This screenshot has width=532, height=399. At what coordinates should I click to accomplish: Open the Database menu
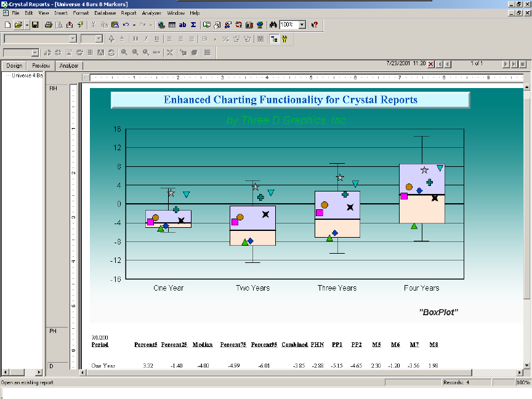pos(105,13)
